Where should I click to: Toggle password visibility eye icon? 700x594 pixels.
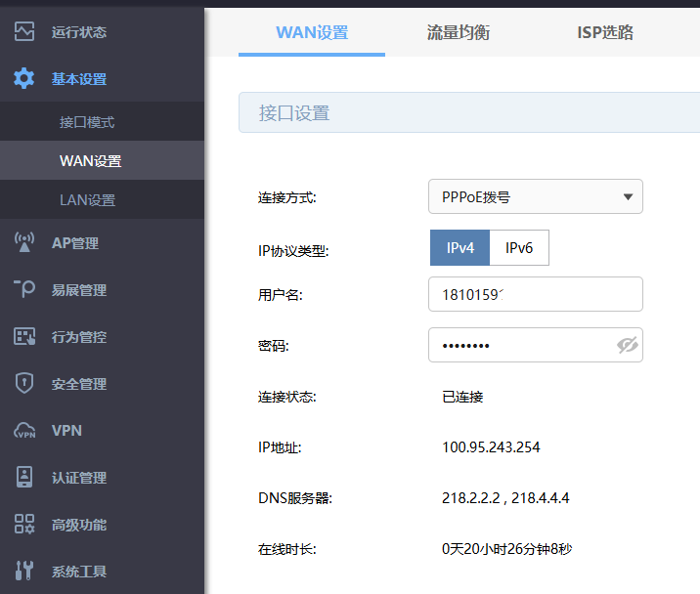tap(627, 345)
